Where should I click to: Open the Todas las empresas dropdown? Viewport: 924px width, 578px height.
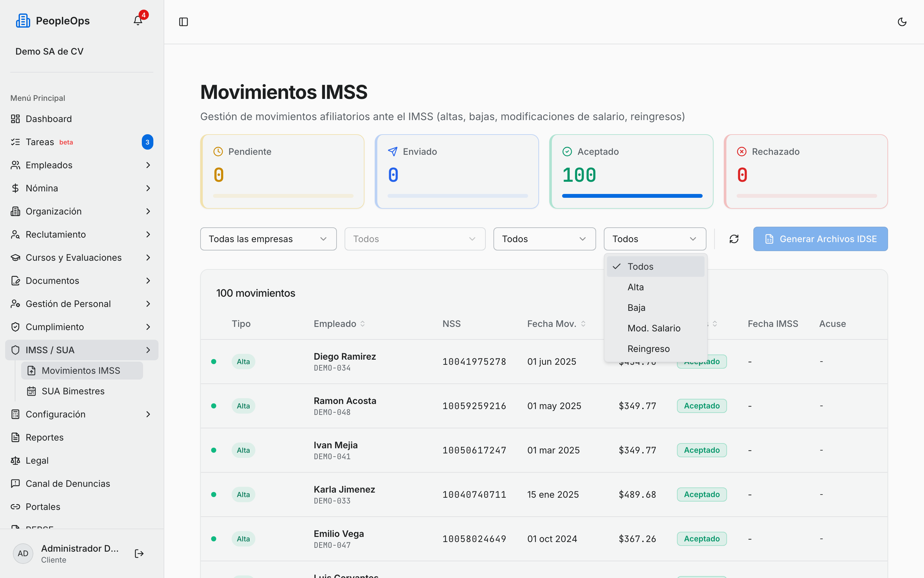click(x=269, y=239)
